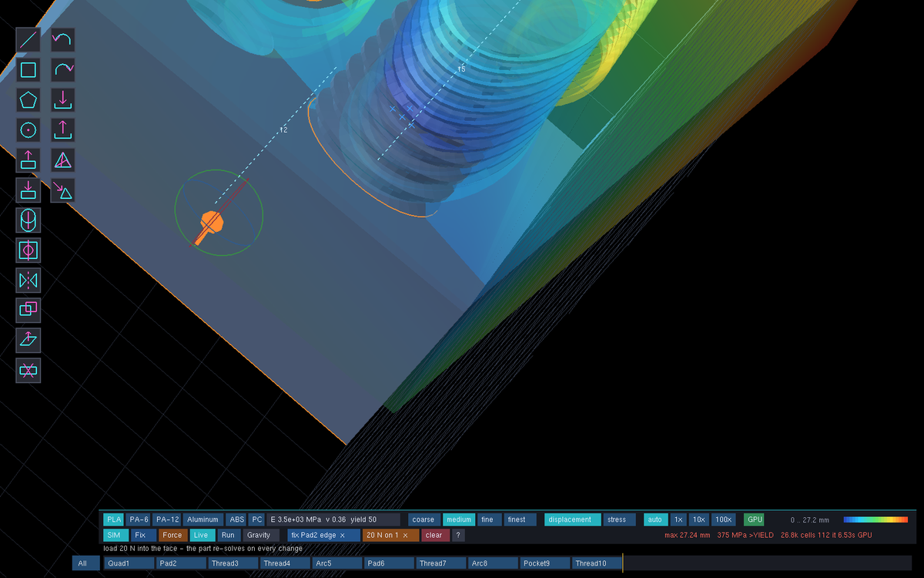Select the Polygon sketch tool
This screenshot has height=578, width=924.
pyautogui.click(x=28, y=100)
